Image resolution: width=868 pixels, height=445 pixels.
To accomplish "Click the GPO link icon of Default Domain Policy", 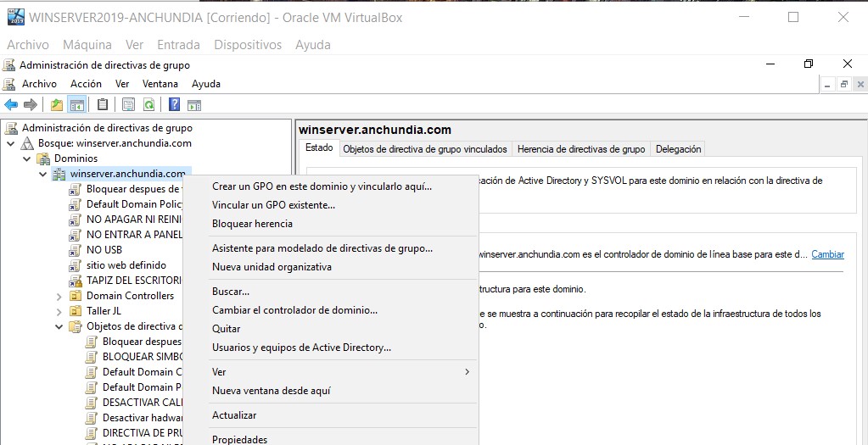I will (x=76, y=204).
